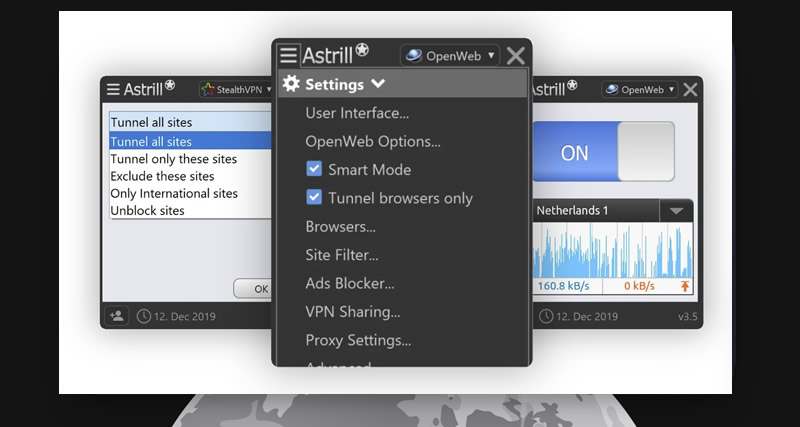Screen dimensions: 800x427
Task: Collapse the Settings chevron
Action: 378,83
